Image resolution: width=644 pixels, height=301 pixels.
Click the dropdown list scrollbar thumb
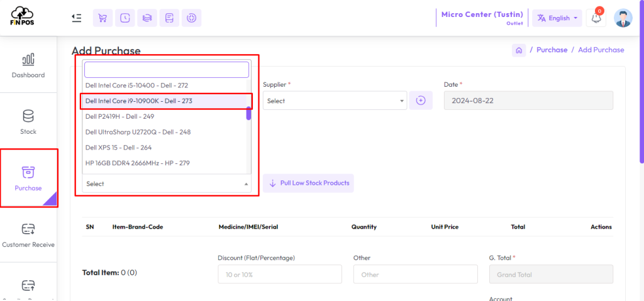point(248,113)
